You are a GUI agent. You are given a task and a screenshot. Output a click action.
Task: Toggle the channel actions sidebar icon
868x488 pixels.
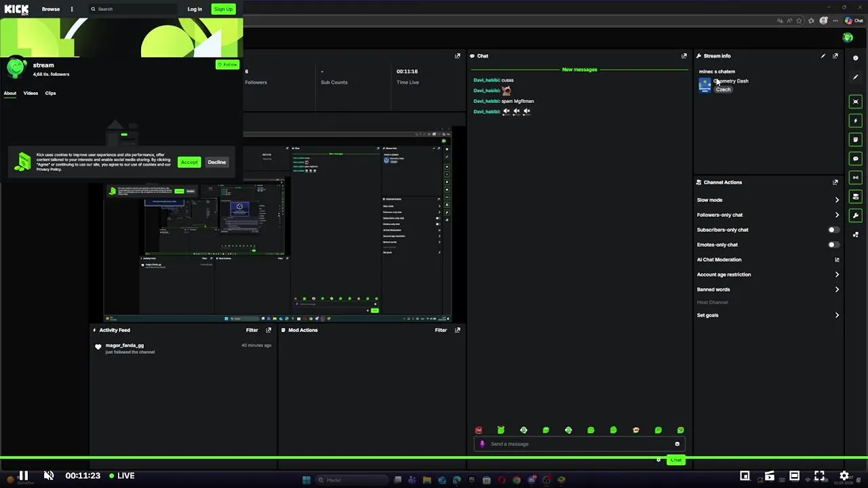pyautogui.click(x=856, y=197)
